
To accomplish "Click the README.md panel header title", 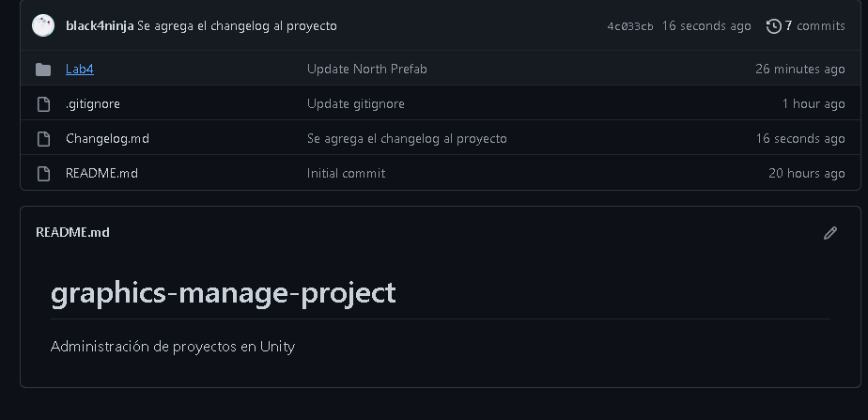I will pyautogui.click(x=72, y=232).
